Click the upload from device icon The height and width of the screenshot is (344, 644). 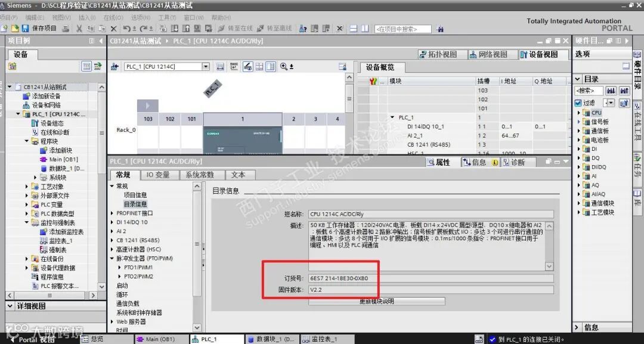(185, 29)
